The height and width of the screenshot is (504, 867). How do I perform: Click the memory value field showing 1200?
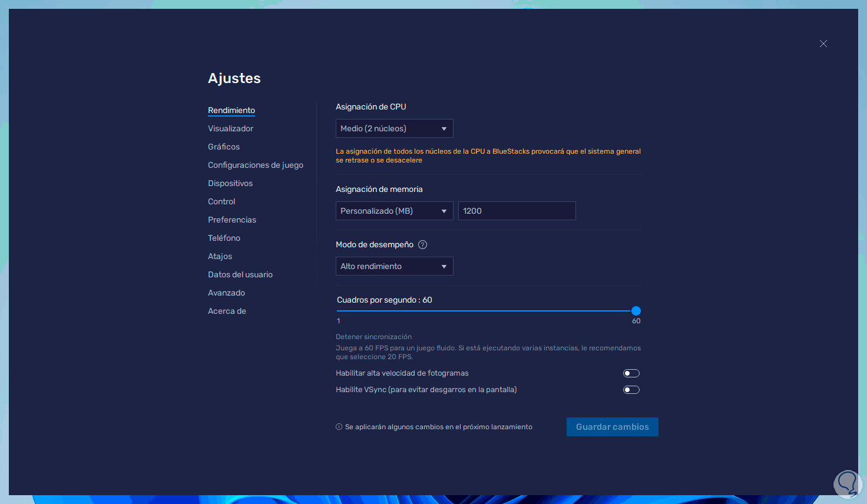click(x=517, y=211)
